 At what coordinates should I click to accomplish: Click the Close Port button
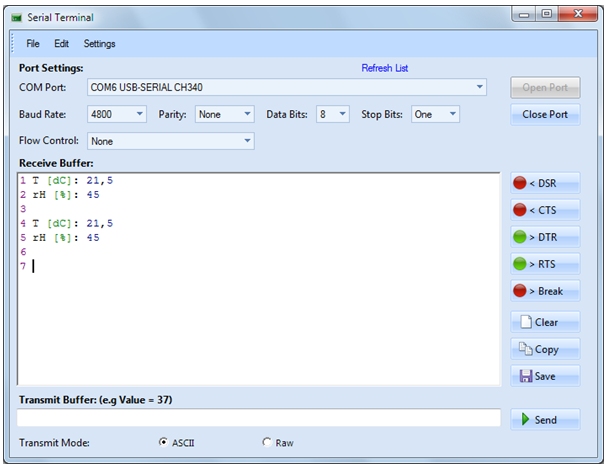coord(545,114)
